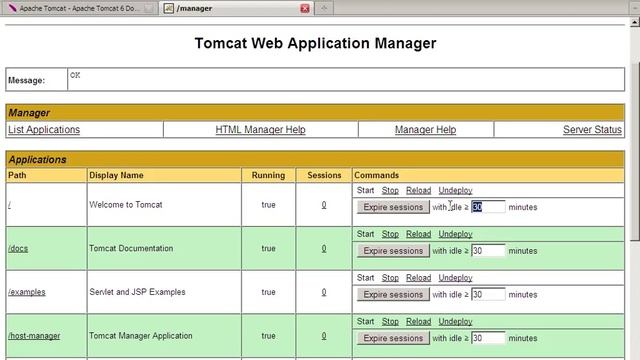Open the /docs application path
The width and height of the screenshot is (640, 360).
click(x=18, y=249)
